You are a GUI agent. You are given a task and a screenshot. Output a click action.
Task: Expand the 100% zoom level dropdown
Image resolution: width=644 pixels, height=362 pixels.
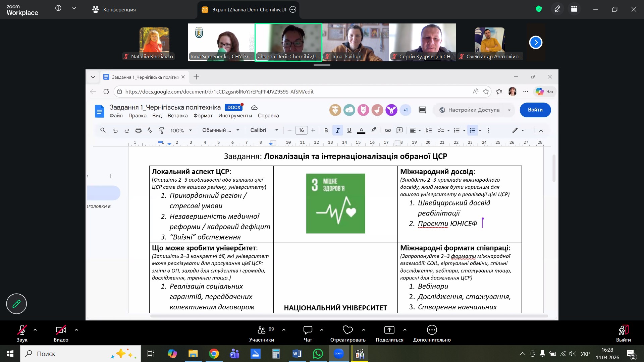181,130
